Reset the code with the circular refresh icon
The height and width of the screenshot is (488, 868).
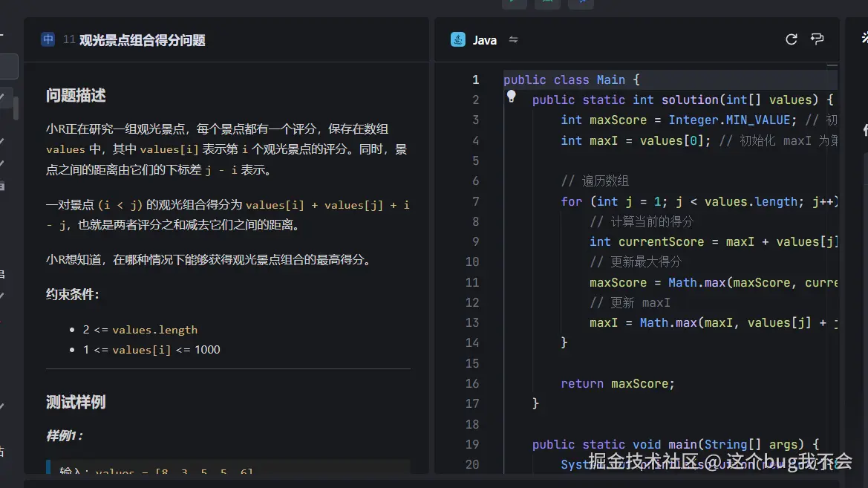pyautogui.click(x=791, y=39)
